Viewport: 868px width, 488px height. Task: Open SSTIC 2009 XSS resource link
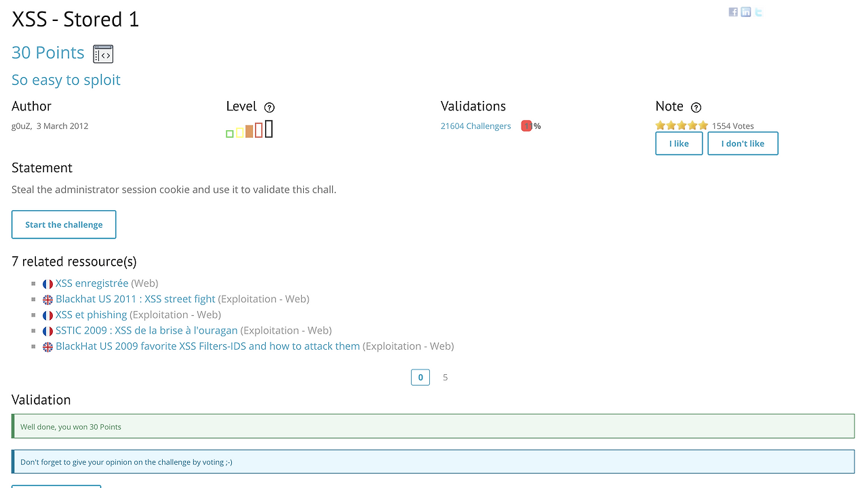click(x=146, y=330)
